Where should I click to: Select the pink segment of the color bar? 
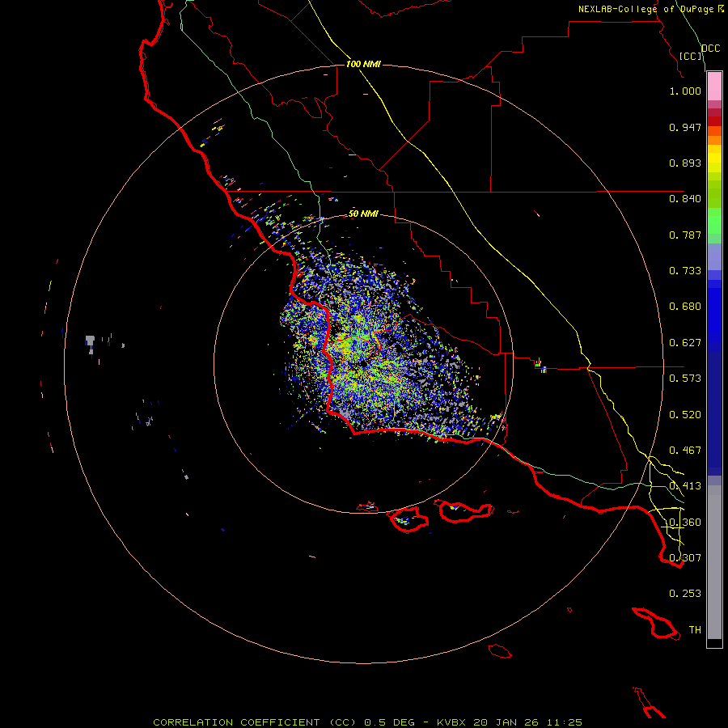[714, 87]
